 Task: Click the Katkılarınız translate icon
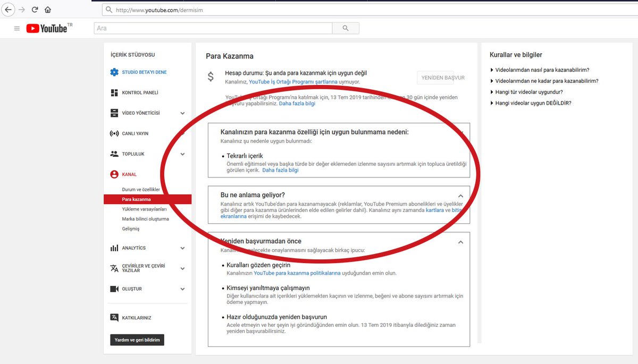click(x=114, y=318)
